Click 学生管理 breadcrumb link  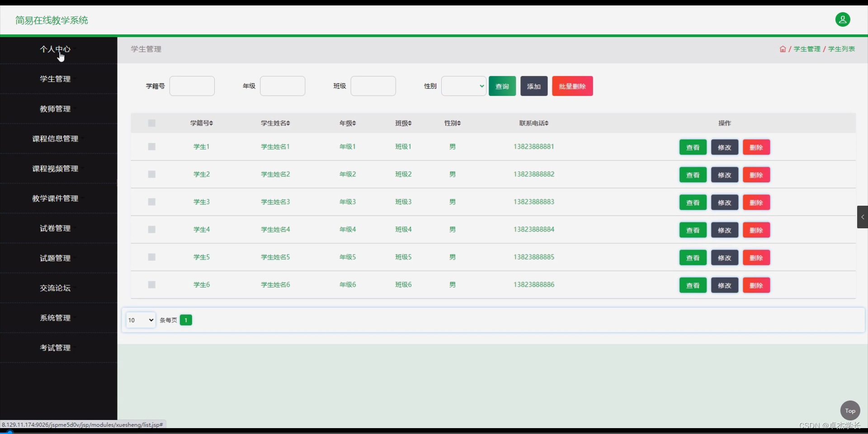807,49
